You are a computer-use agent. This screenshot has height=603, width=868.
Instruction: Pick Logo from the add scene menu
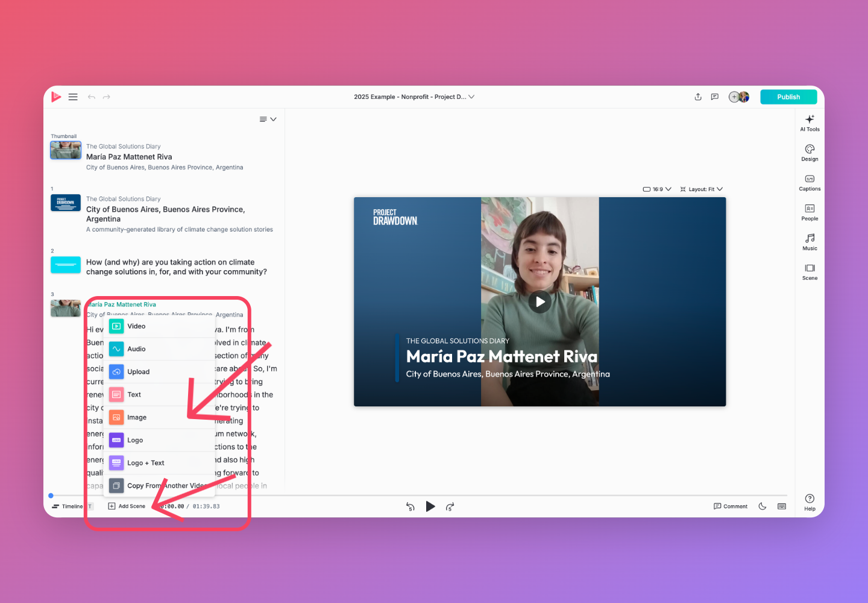(x=159, y=440)
